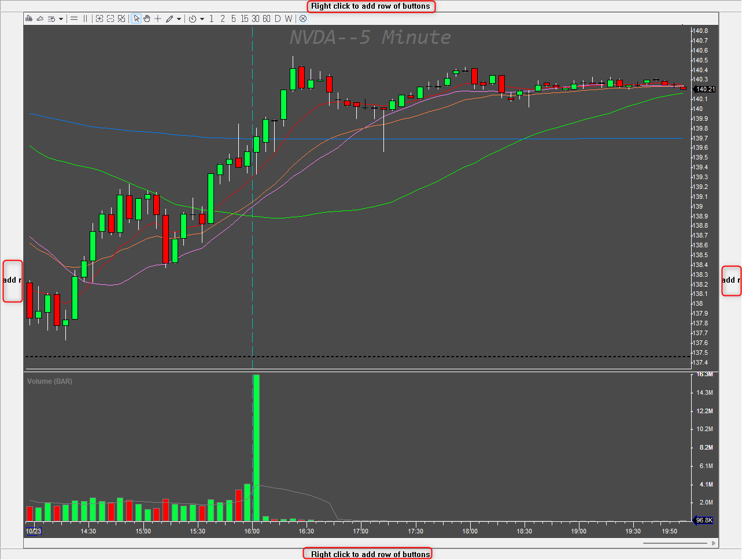Open dropdown arrow next to settings list icon
The height and width of the screenshot is (560, 742).
pyautogui.click(x=61, y=19)
